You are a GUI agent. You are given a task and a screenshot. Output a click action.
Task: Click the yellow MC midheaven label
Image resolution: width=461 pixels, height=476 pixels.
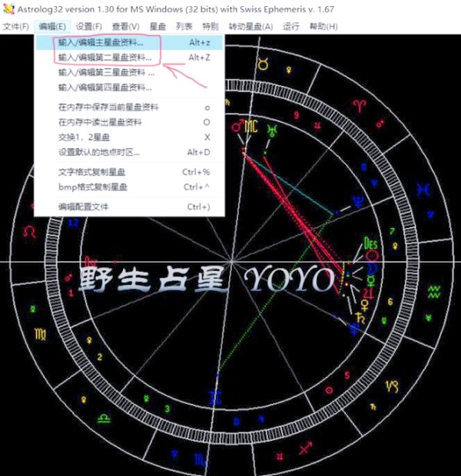pyautogui.click(x=251, y=127)
